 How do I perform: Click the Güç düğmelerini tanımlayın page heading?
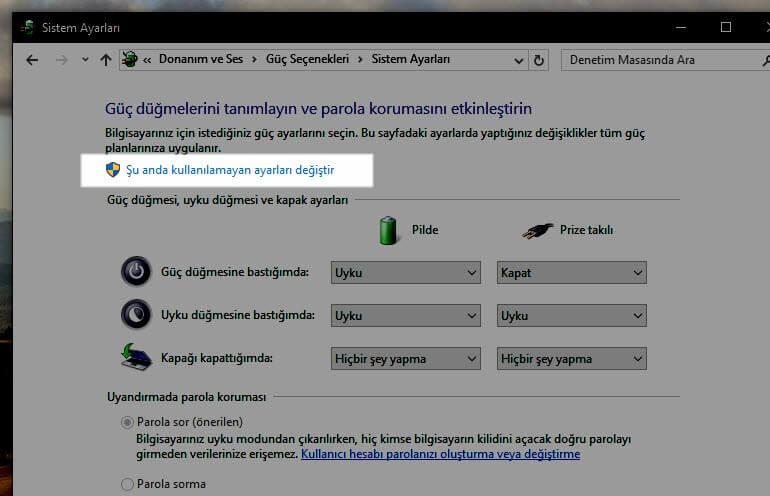(318, 109)
